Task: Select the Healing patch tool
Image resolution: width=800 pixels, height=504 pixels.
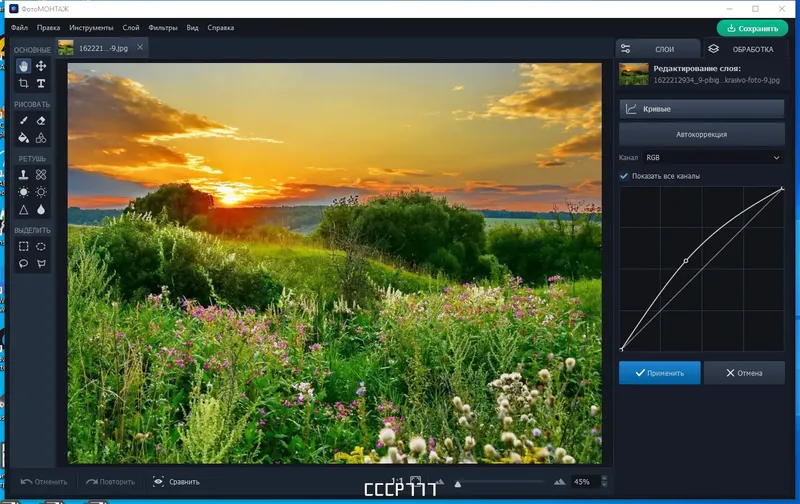Action: 41,174
